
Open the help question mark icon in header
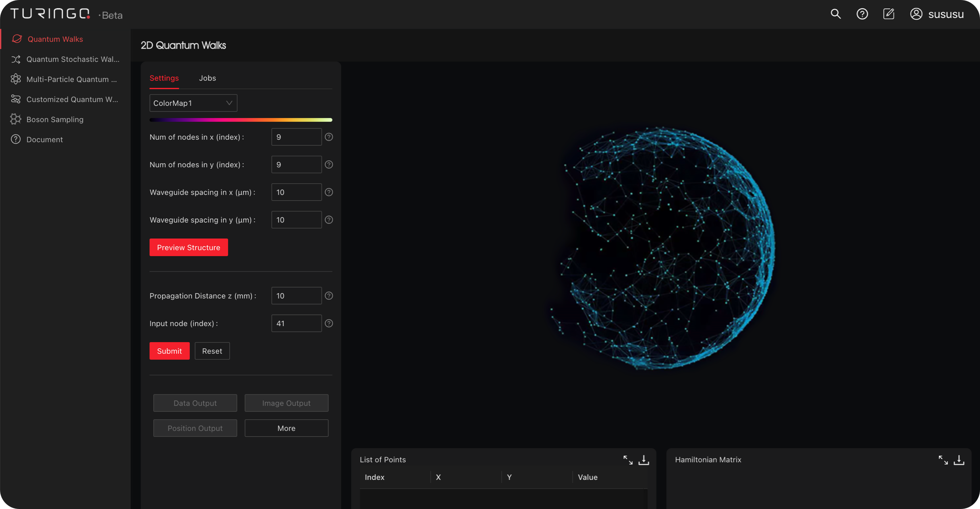862,14
